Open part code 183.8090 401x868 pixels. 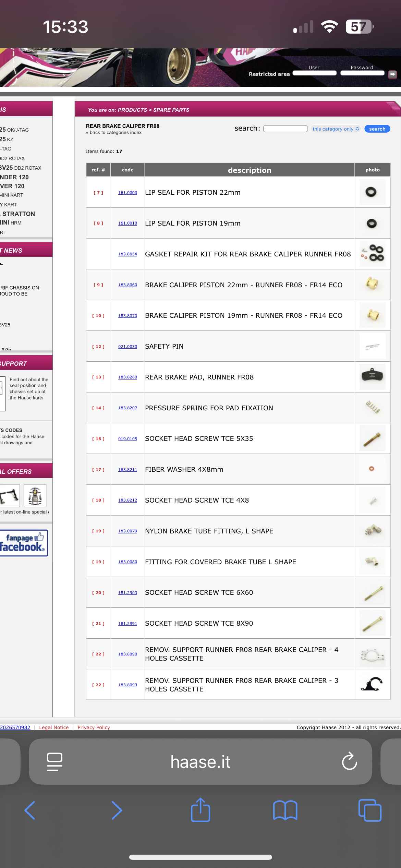(127, 654)
